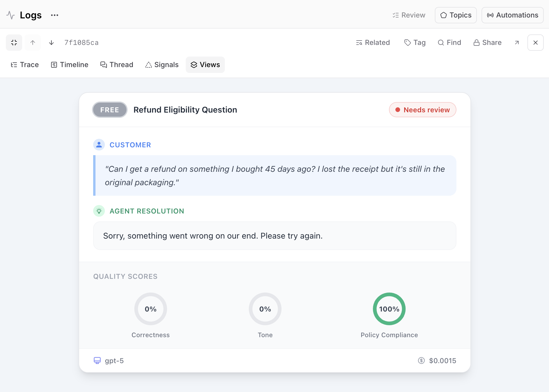Click the Needs review status badge
This screenshot has height=392, width=549.
coord(423,110)
